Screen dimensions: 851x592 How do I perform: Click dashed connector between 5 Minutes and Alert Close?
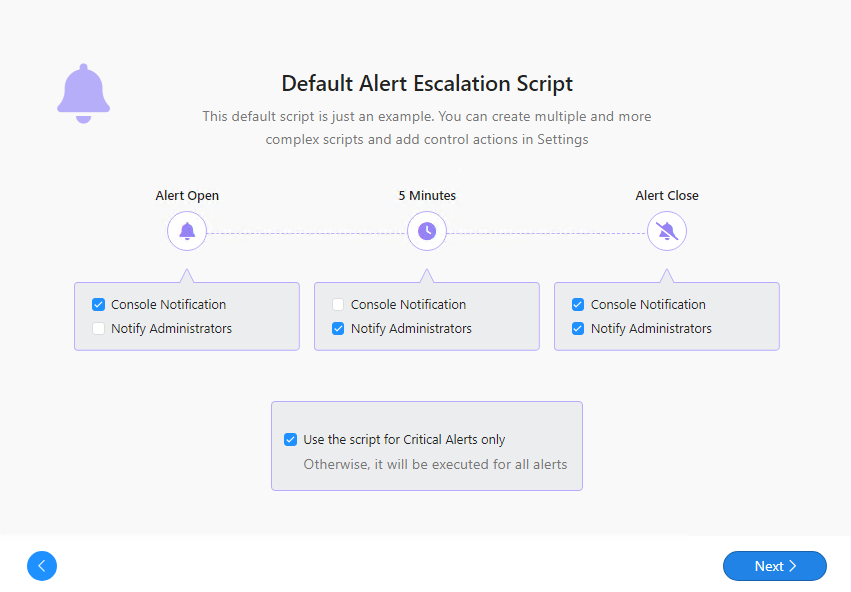coord(547,233)
